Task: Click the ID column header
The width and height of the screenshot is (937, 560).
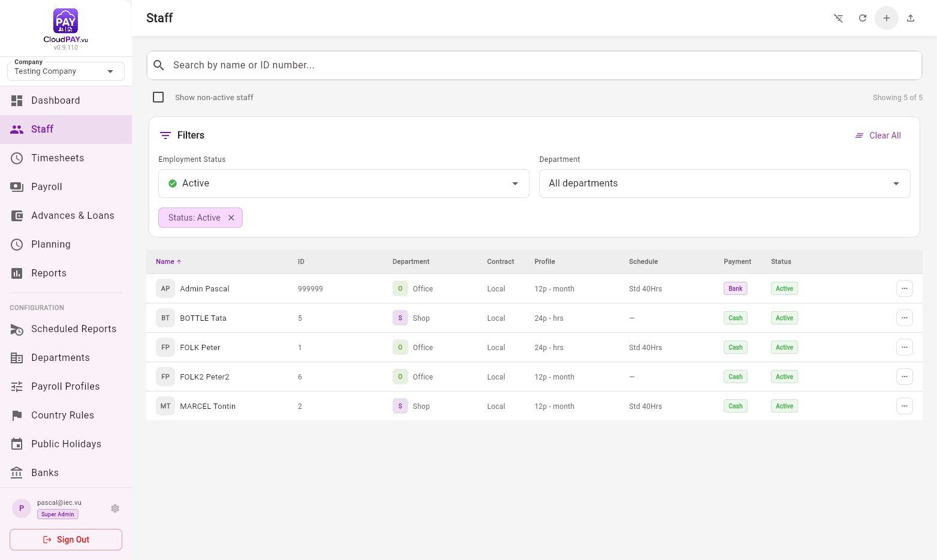Action: (x=301, y=261)
